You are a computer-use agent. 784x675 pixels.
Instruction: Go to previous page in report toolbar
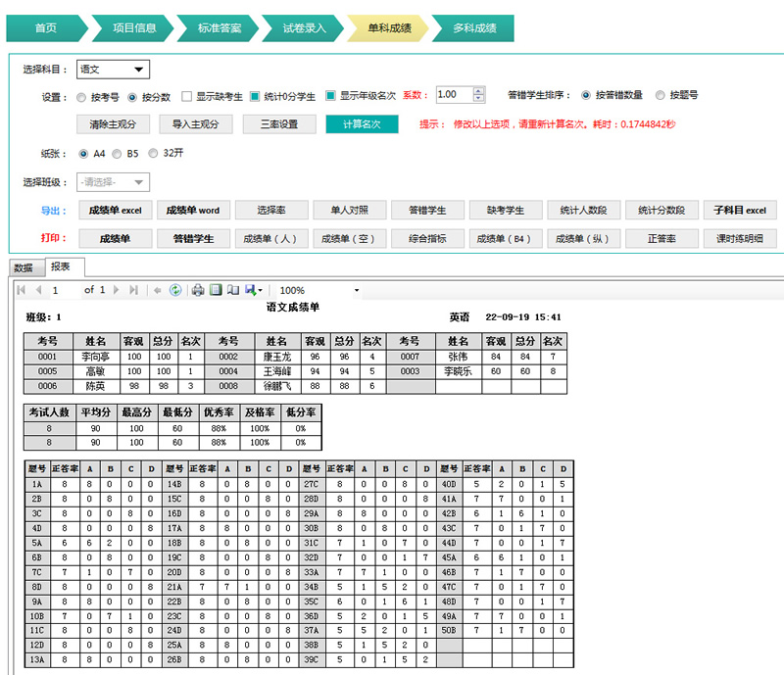point(38,290)
